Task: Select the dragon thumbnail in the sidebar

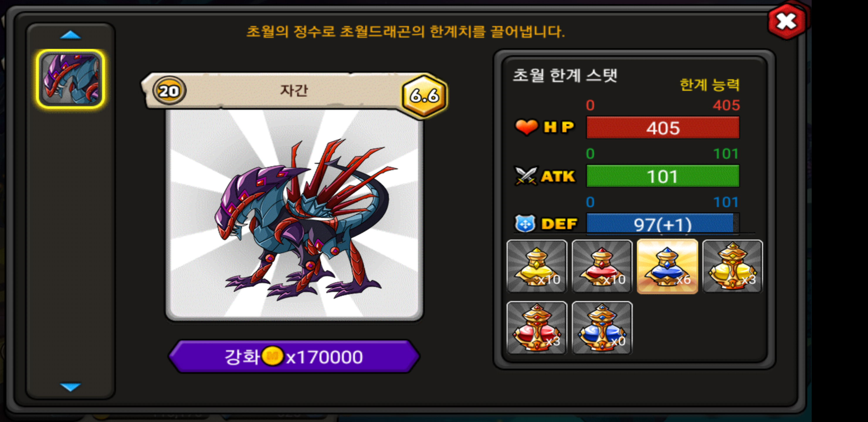Action: pyautogui.click(x=70, y=79)
